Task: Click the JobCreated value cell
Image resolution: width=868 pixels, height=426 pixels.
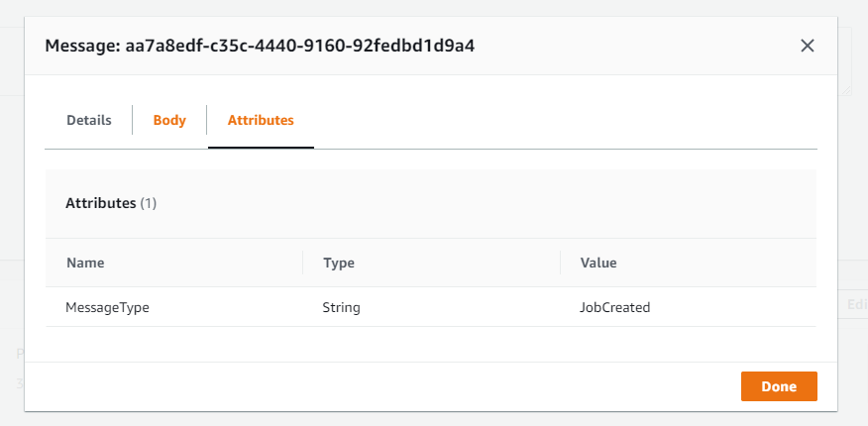Action: tap(614, 307)
